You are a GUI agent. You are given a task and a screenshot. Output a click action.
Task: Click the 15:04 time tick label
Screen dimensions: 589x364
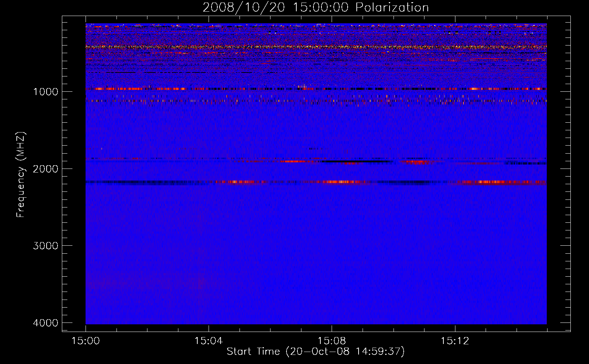coord(209,341)
